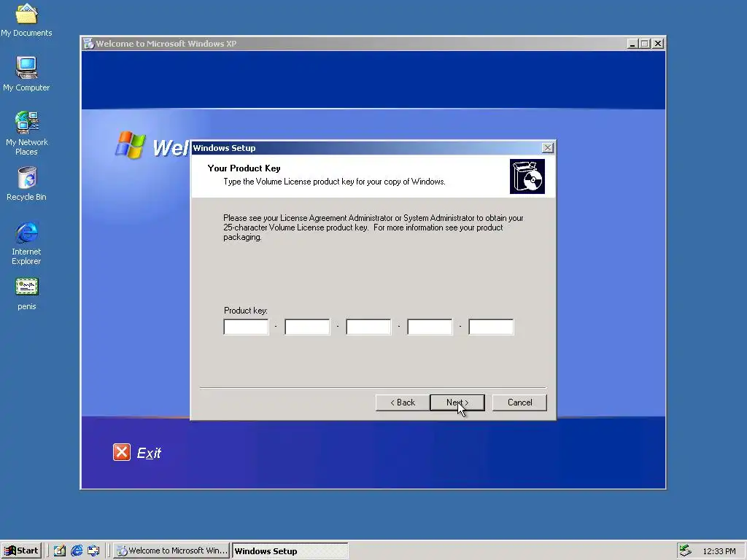Switch to Welcome to Microsoft Win... taskbar button

(171, 551)
